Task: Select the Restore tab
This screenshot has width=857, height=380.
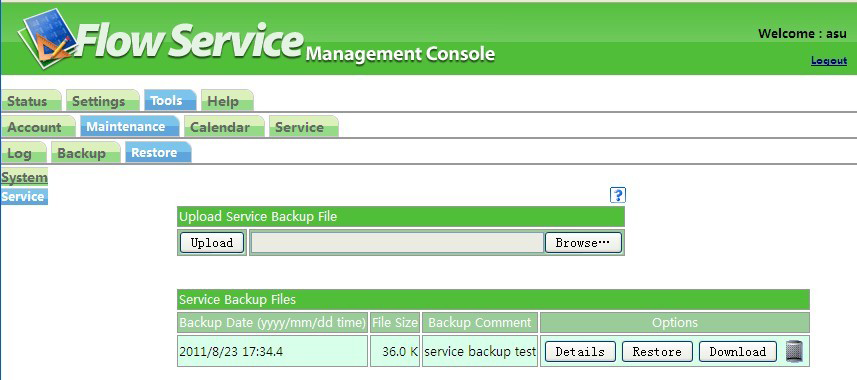Action: tap(158, 153)
